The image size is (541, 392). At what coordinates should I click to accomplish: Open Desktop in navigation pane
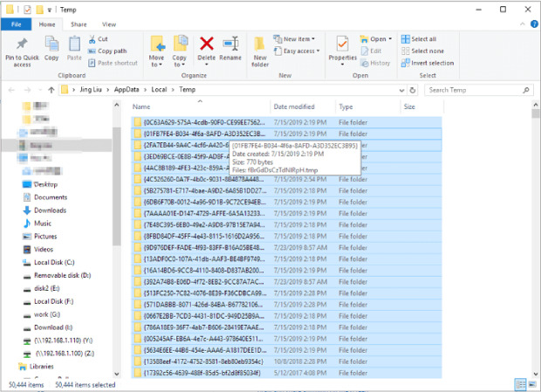click(x=45, y=184)
